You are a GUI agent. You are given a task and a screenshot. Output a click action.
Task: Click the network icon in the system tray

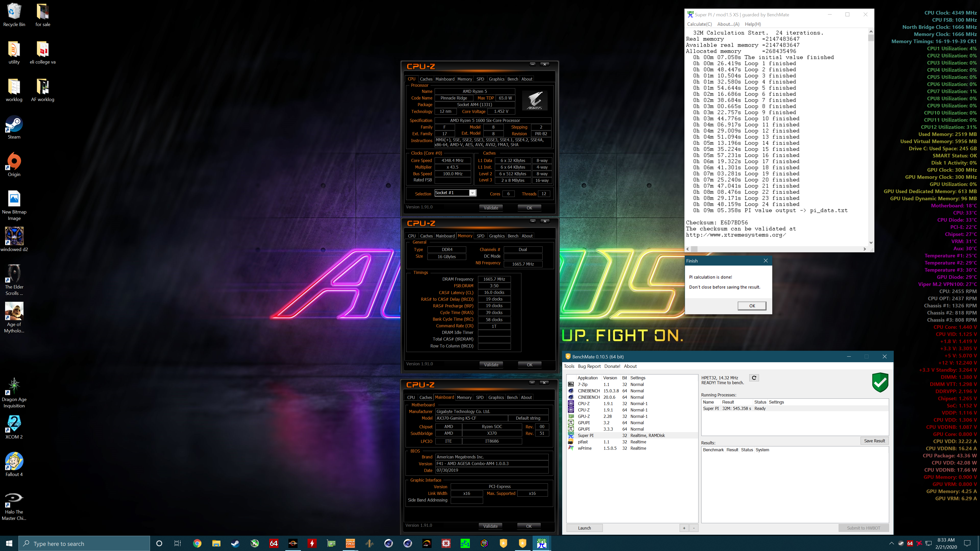[x=928, y=543]
